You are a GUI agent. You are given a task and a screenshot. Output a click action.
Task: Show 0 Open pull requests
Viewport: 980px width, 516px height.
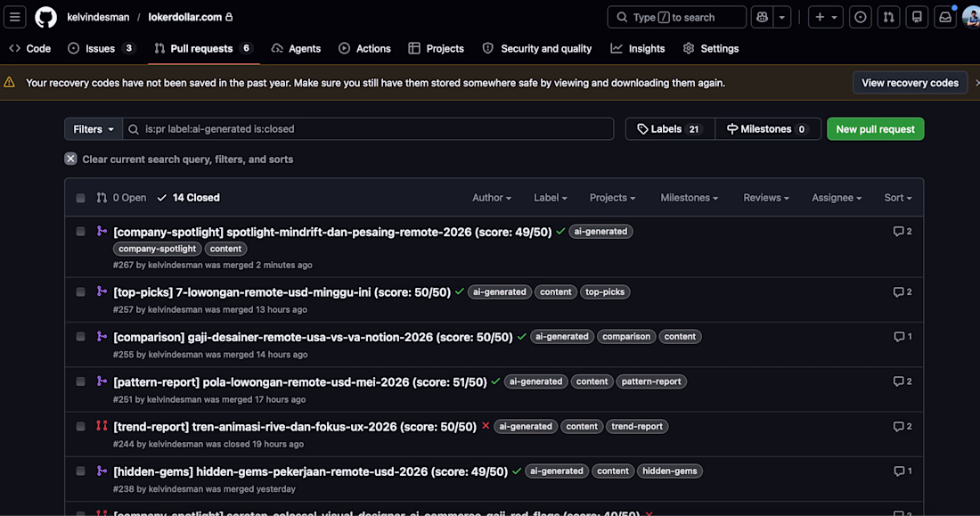tap(122, 198)
